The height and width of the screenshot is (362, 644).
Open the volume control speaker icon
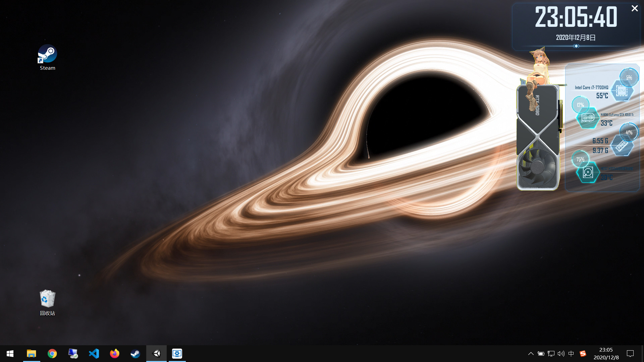tap(561, 354)
